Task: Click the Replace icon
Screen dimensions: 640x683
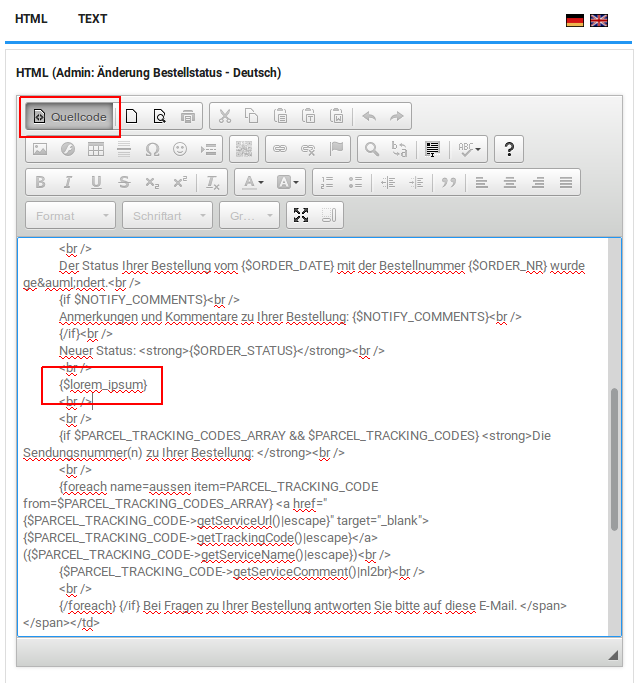Action: click(x=399, y=150)
